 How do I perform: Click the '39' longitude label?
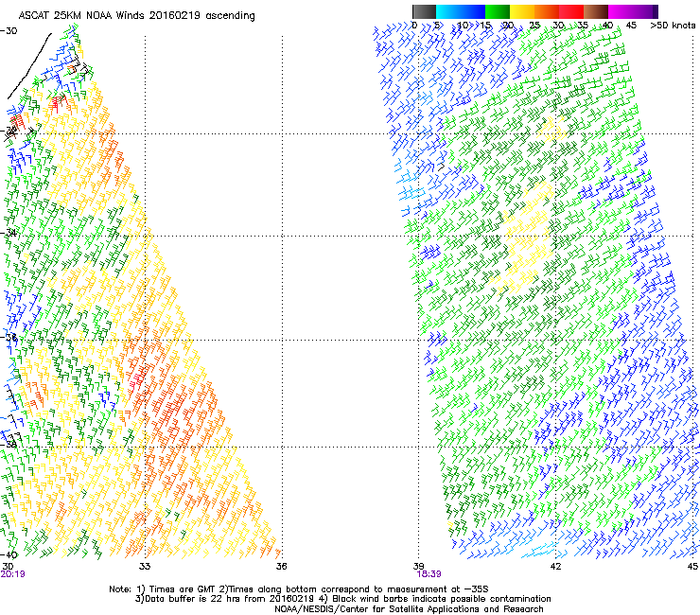pyautogui.click(x=418, y=567)
